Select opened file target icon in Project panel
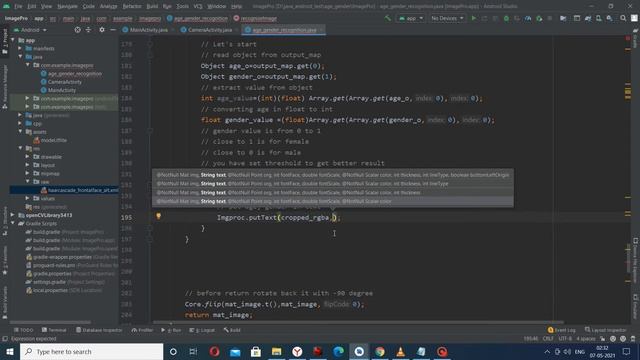 (77, 30)
